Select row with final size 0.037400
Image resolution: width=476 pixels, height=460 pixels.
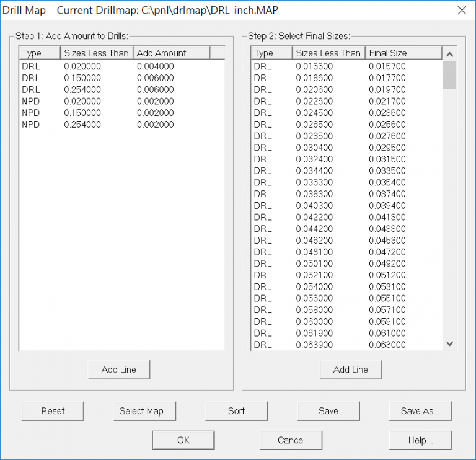click(346, 193)
